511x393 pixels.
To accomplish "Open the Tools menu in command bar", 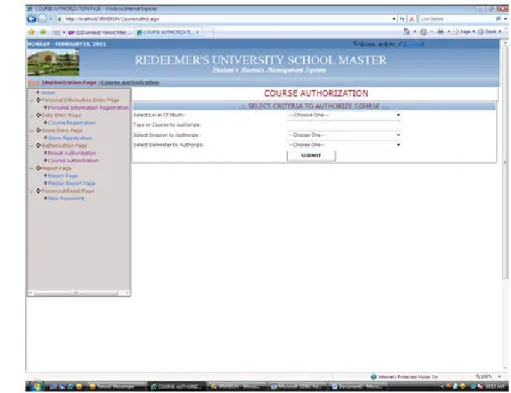I will point(490,32).
